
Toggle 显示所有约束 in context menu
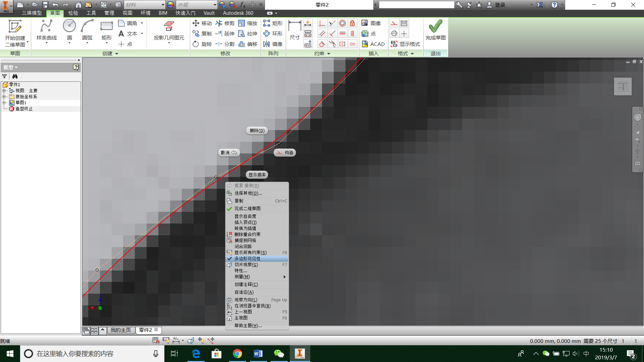[257, 253]
